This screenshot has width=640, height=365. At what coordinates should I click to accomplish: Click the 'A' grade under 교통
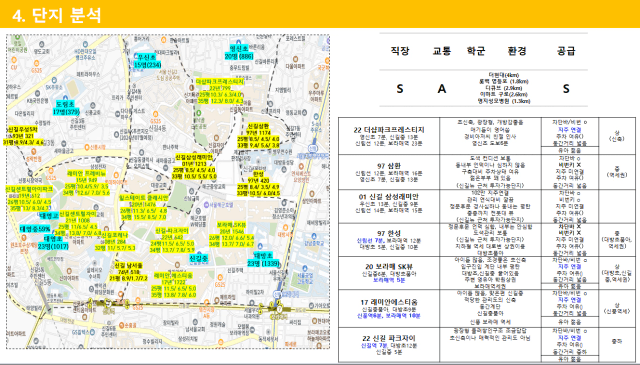[442, 89]
